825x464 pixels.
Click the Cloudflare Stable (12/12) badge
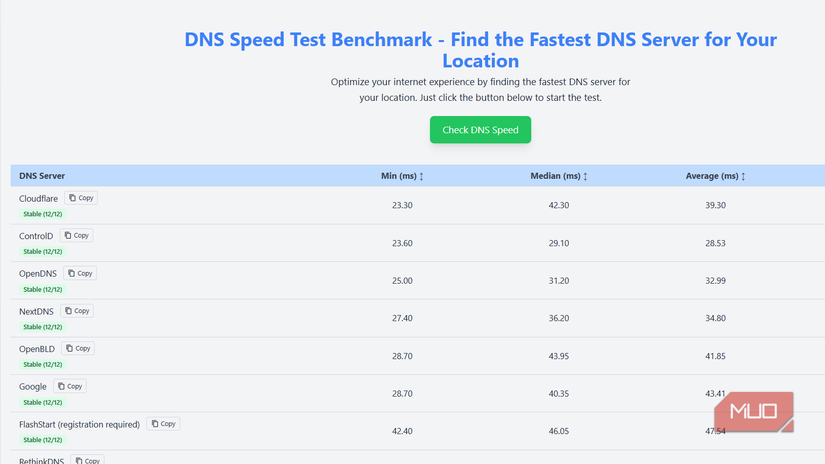(x=43, y=214)
